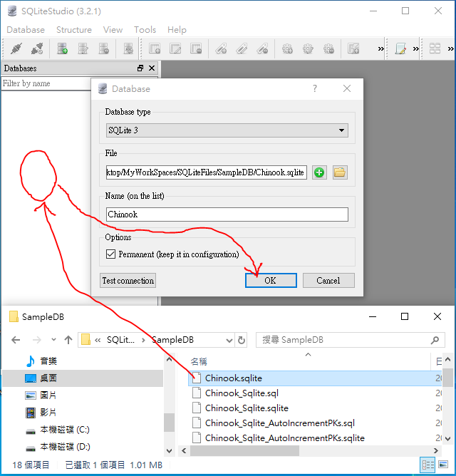Switch Explorer to large icons view
Viewport: 456px width, 476px height.
(443, 465)
